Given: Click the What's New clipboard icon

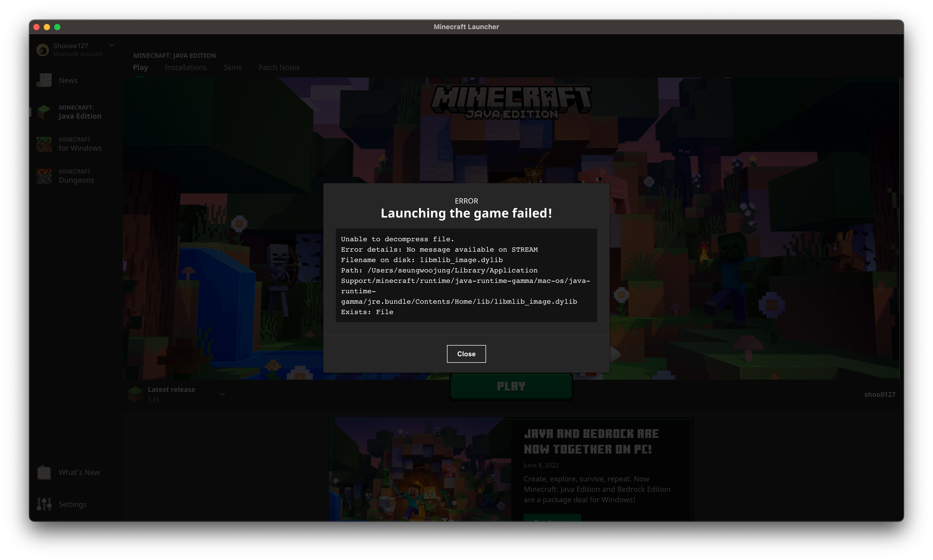Looking at the screenshot, I should pos(44,473).
